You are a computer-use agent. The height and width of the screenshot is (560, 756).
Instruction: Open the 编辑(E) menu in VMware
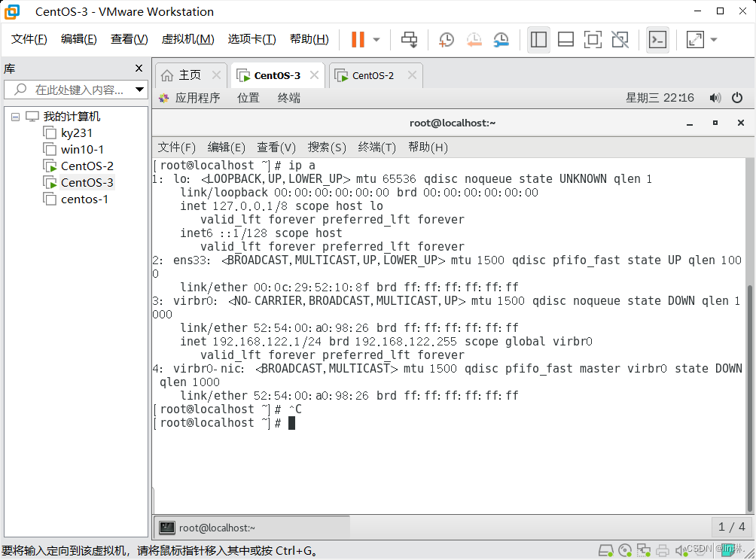(x=78, y=39)
